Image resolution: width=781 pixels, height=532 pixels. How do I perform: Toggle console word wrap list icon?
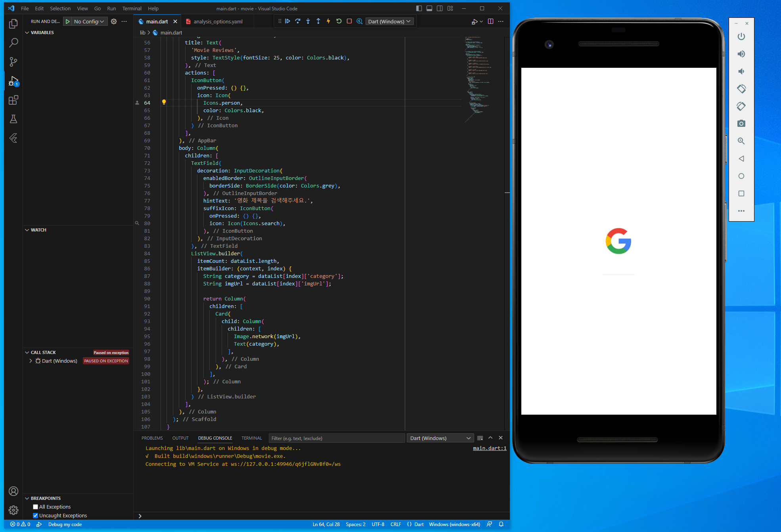[x=480, y=438]
